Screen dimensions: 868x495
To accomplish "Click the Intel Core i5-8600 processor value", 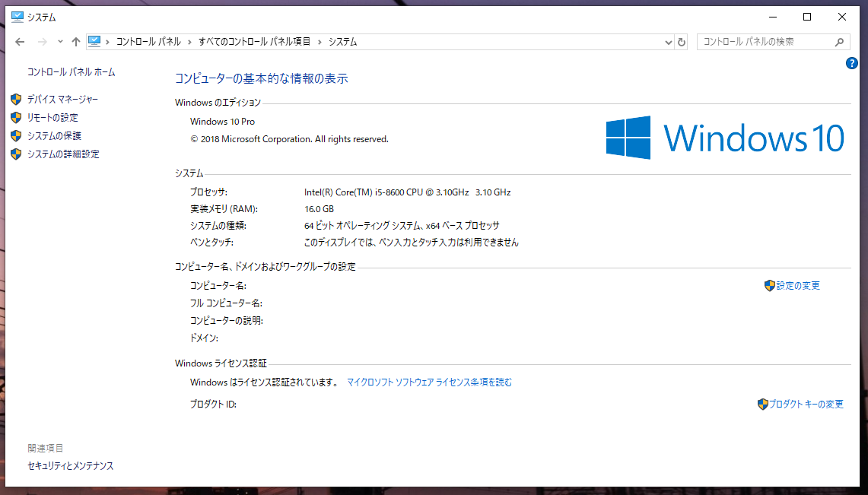I will [408, 192].
